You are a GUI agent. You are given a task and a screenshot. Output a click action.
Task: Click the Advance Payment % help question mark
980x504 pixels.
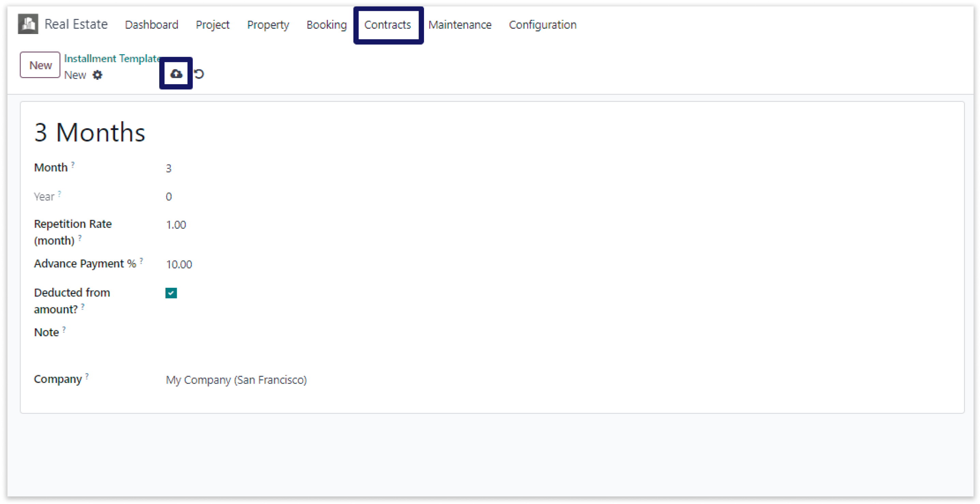click(x=141, y=260)
